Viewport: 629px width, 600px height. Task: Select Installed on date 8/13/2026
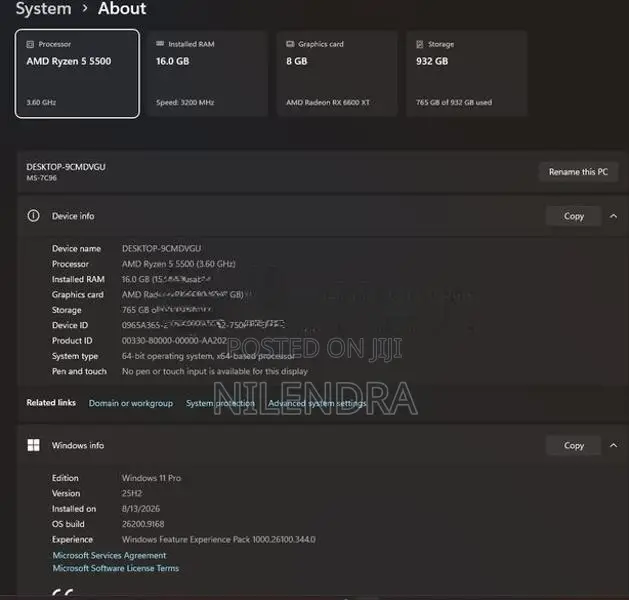[141, 508]
